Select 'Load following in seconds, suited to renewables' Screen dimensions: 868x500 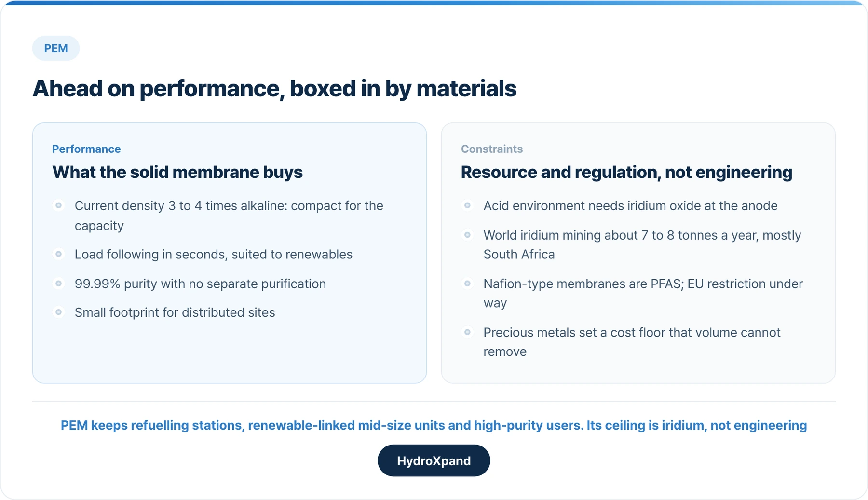pos(214,254)
